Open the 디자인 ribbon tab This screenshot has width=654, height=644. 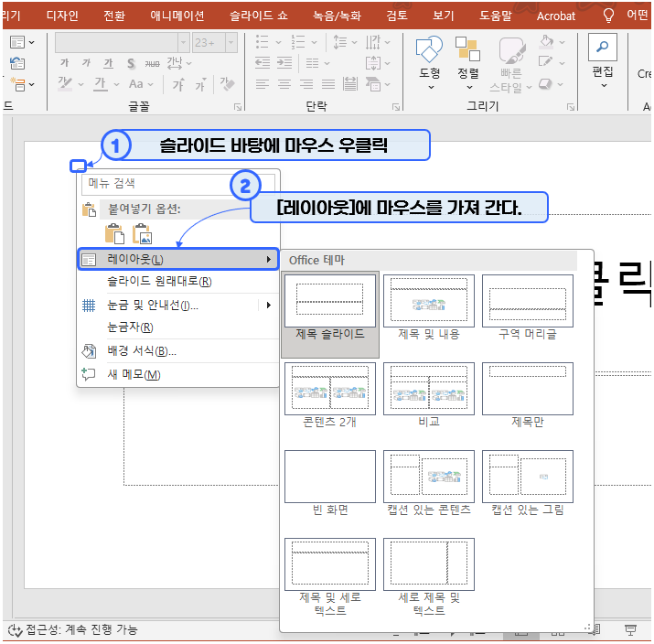tap(62, 16)
